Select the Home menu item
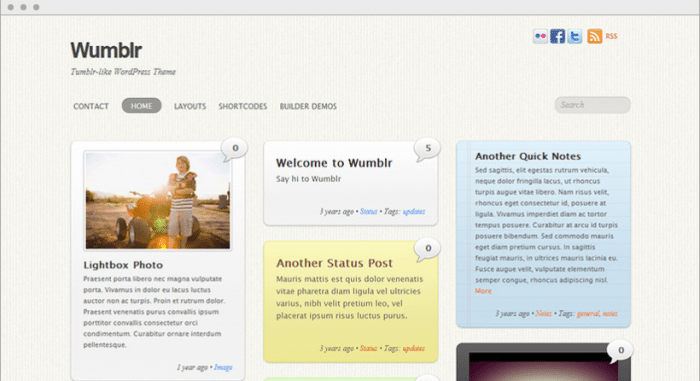This screenshot has width=700, height=381. tap(142, 106)
